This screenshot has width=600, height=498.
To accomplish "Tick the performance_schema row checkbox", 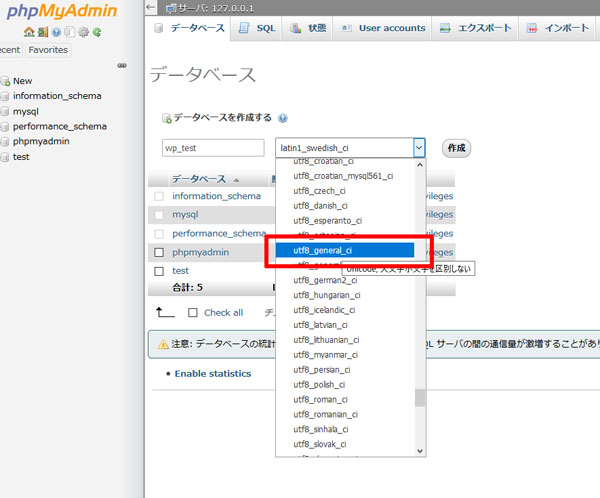I will point(159,233).
